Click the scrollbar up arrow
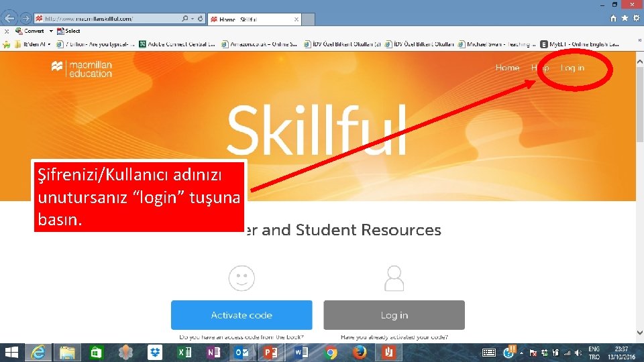This screenshot has height=362, width=644. click(640, 61)
